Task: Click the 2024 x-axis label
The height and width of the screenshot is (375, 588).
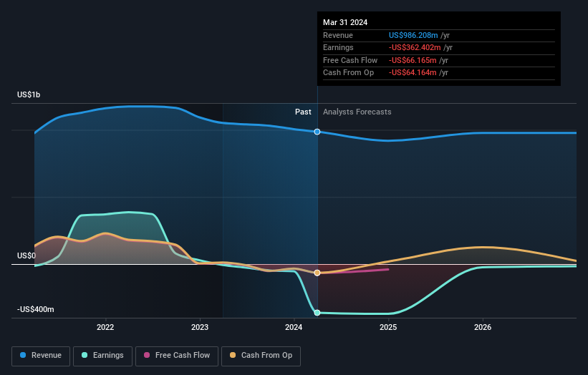Action: point(294,327)
